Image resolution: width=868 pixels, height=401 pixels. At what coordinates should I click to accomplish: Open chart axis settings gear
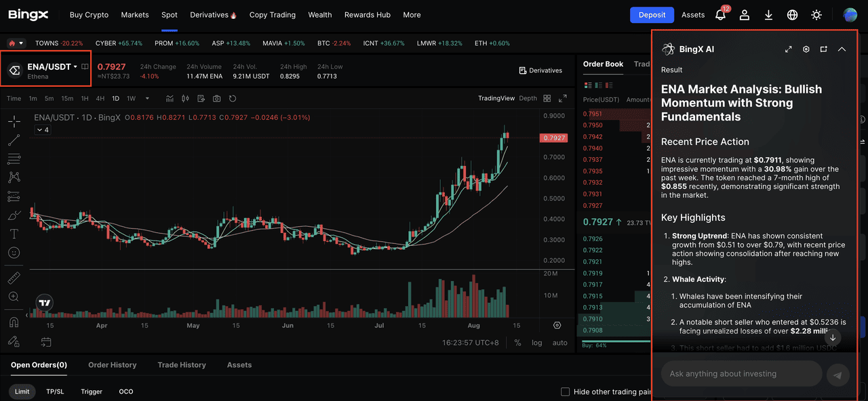557,326
